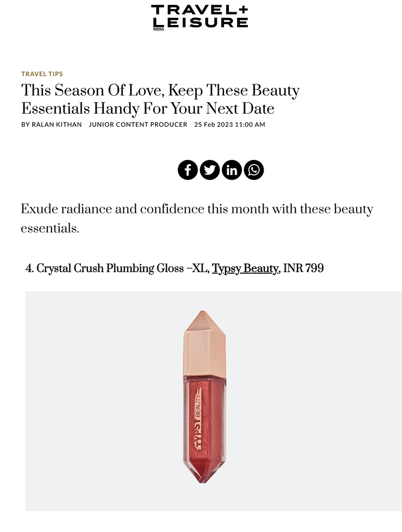
Task: Click the 25 Feb 2023 publish date
Action: click(x=229, y=125)
